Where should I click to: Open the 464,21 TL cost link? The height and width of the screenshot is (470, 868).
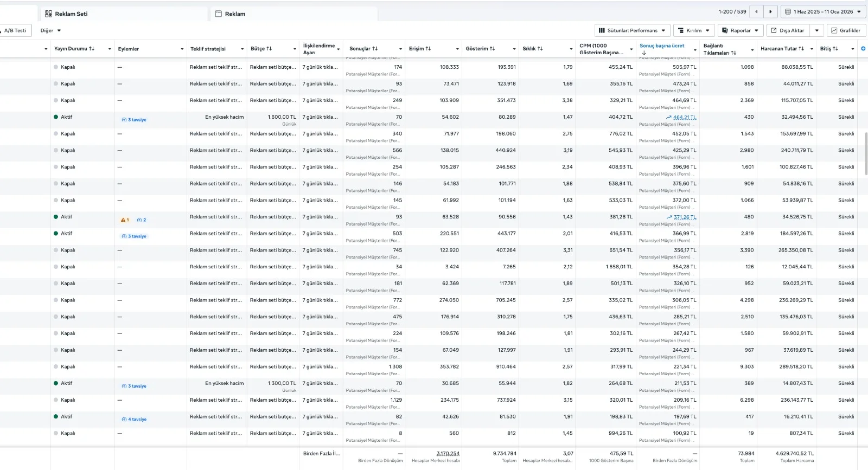click(684, 118)
